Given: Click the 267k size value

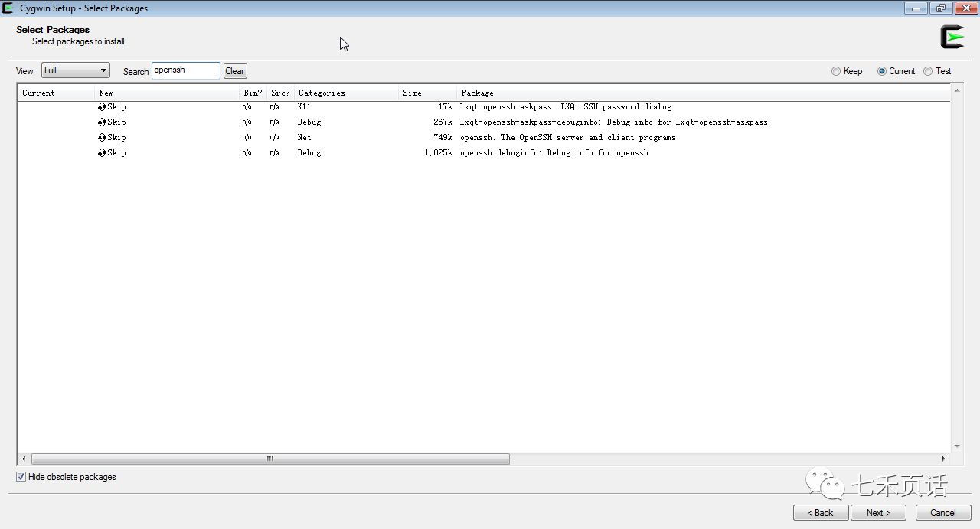Looking at the screenshot, I should pyautogui.click(x=443, y=122).
